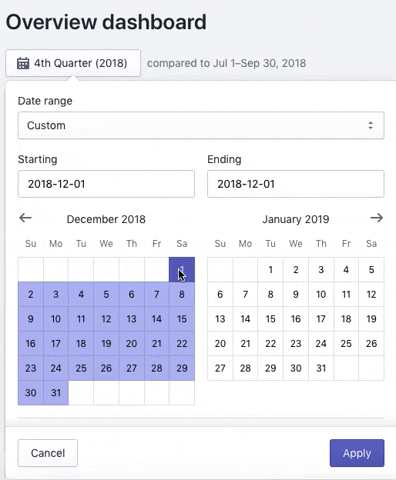
Task: Click the next month arrow icon
Action: [377, 218]
